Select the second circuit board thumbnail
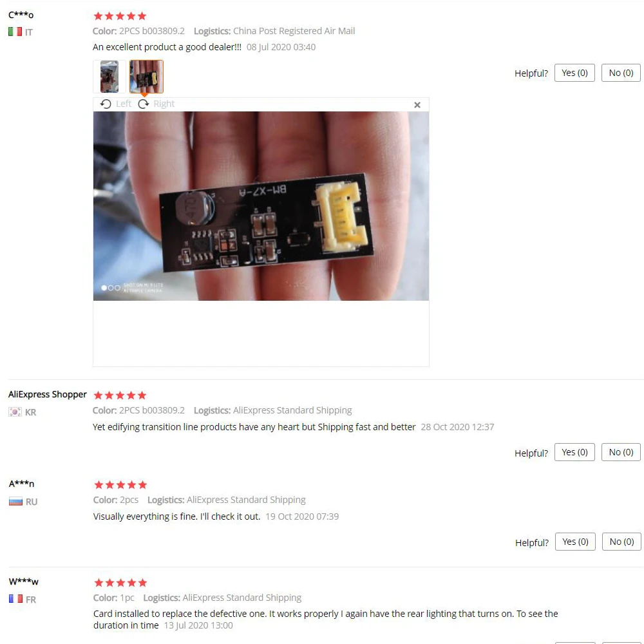 (146, 77)
